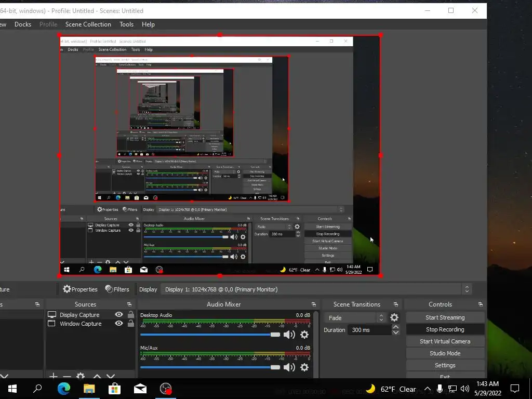Click the microphone tray icon
This screenshot has height=399, width=532.
pyautogui.click(x=440, y=389)
